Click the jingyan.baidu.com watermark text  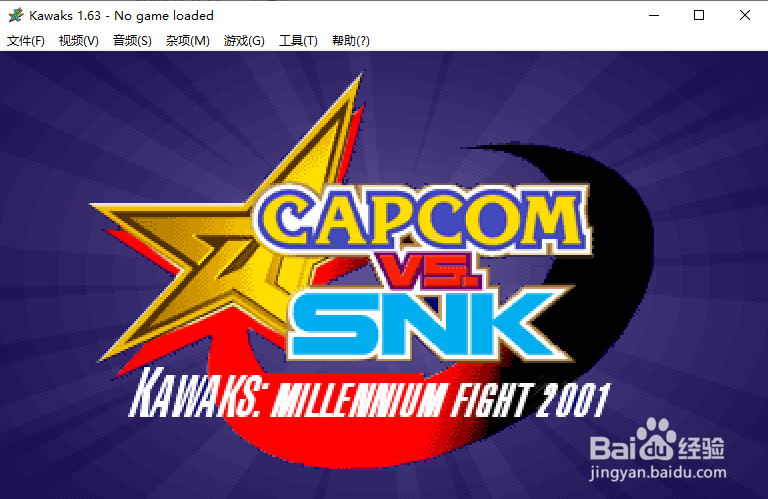[x=658, y=473]
